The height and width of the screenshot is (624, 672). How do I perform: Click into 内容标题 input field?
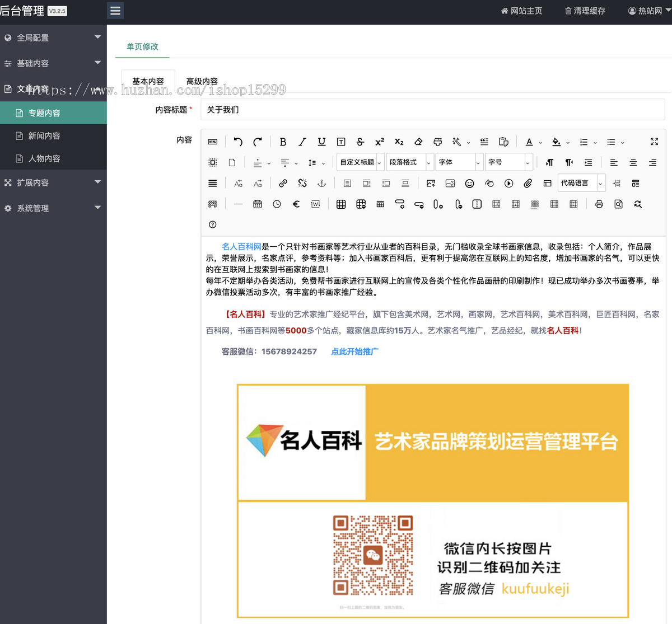tap(433, 110)
